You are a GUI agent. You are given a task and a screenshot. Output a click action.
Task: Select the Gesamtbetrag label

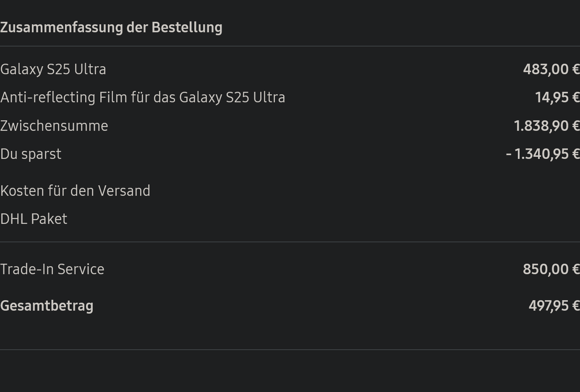pos(47,306)
